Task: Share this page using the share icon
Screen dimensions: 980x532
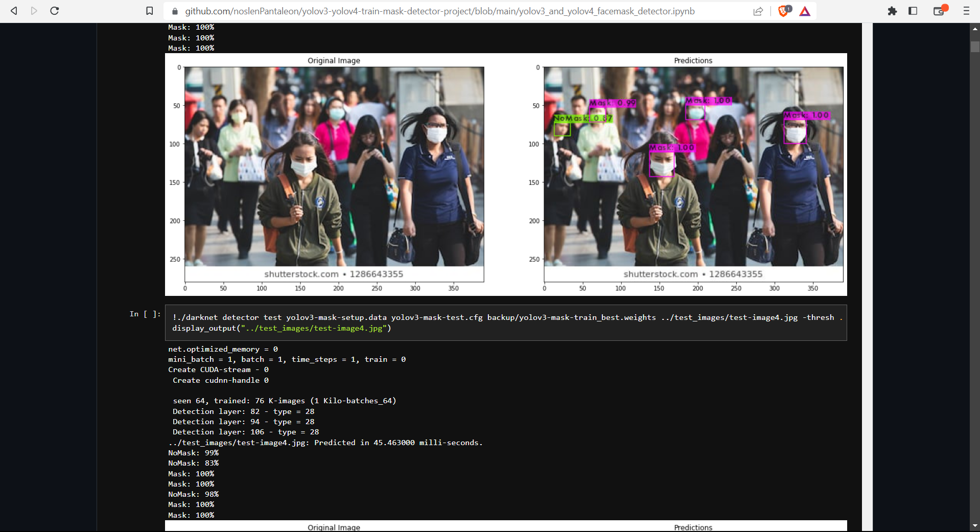Action: click(758, 11)
